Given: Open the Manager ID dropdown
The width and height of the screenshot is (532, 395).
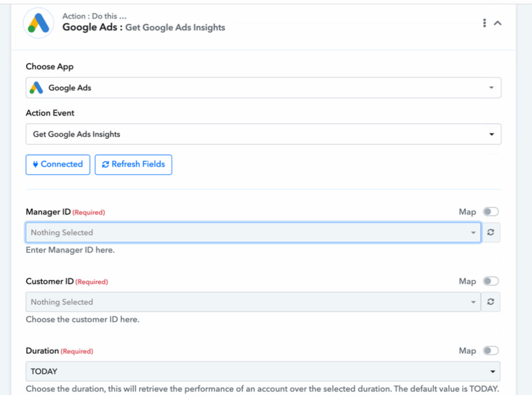Looking at the screenshot, I should click(x=253, y=232).
